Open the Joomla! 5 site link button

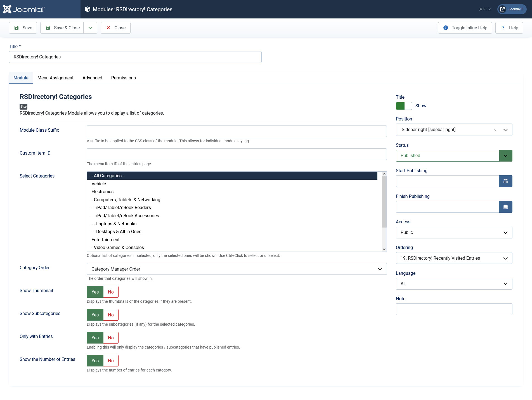[512, 9]
